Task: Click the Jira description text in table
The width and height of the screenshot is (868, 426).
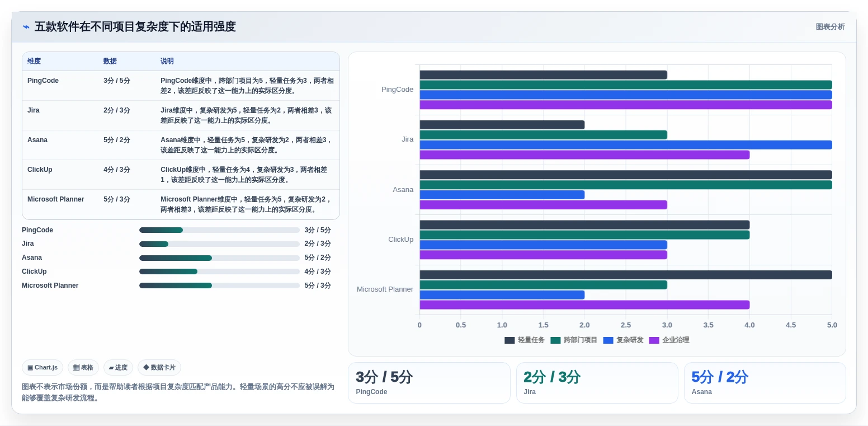Action: click(x=246, y=115)
